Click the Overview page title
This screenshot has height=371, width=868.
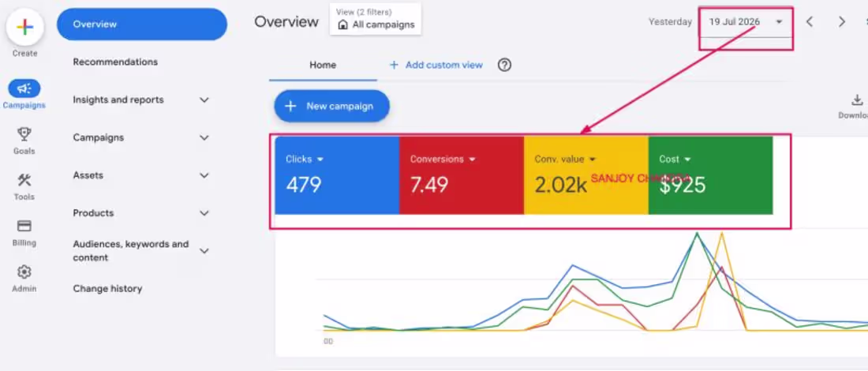click(x=286, y=21)
